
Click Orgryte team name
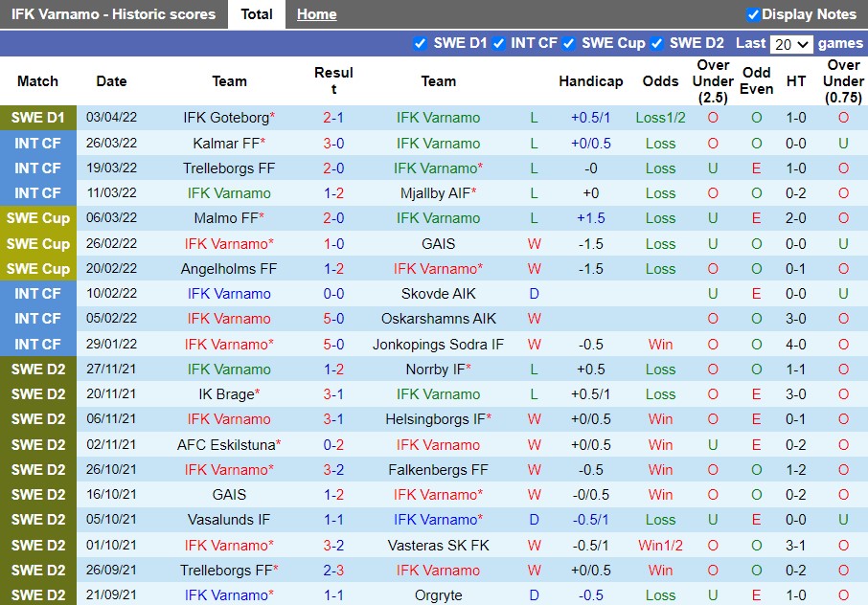coord(438,595)
